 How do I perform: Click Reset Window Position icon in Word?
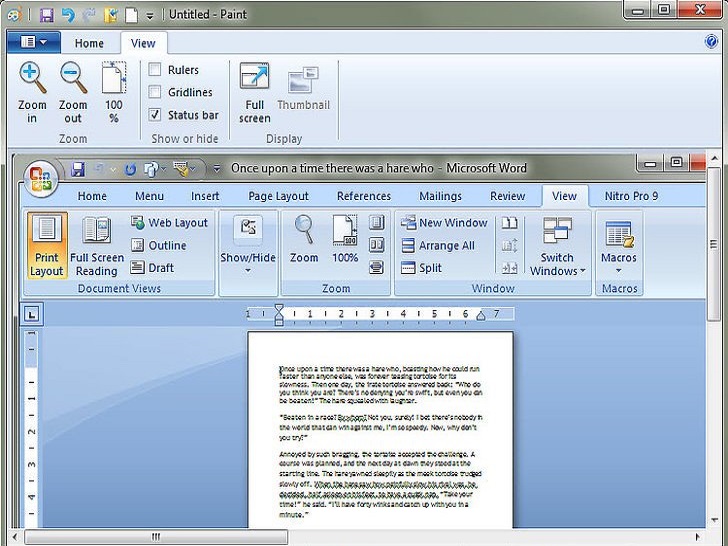pos(509,268)
